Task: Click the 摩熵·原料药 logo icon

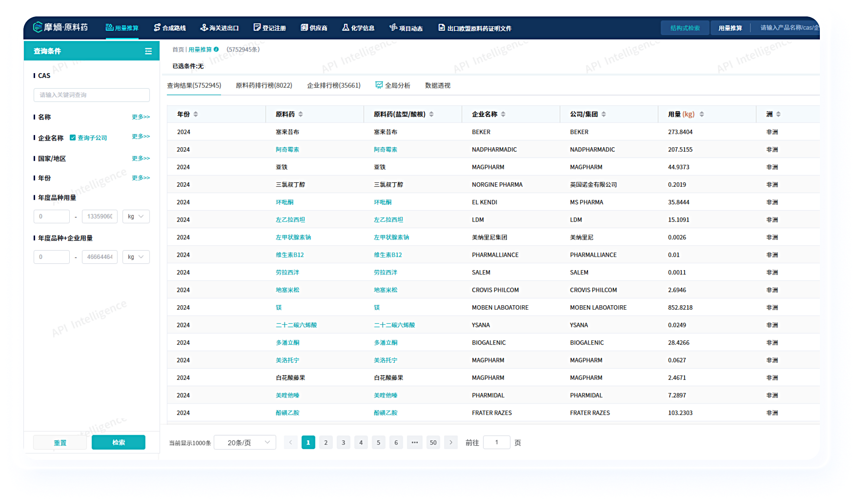Action: click(38, 27)
